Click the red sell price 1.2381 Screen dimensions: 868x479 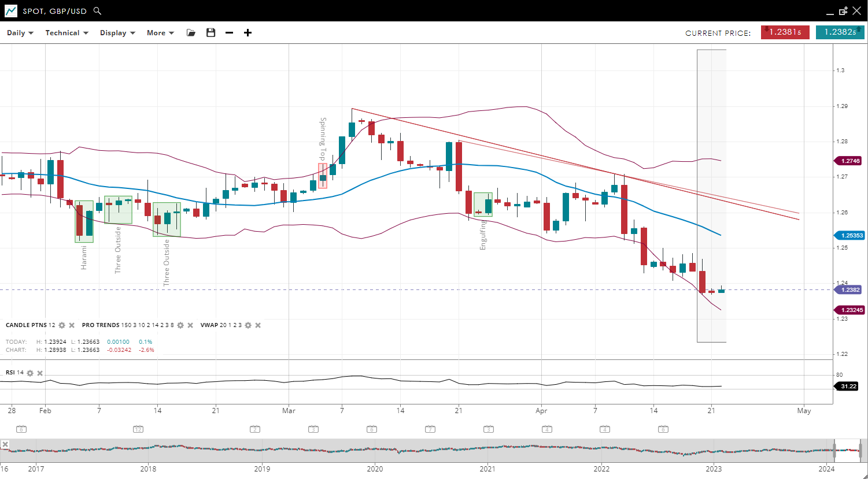point(785,32)
